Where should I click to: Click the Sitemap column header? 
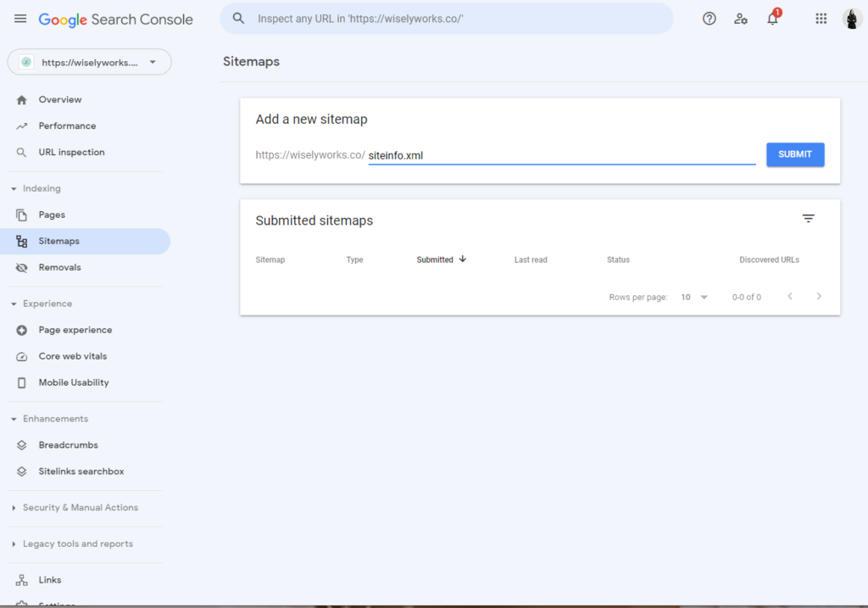point(270,259)
